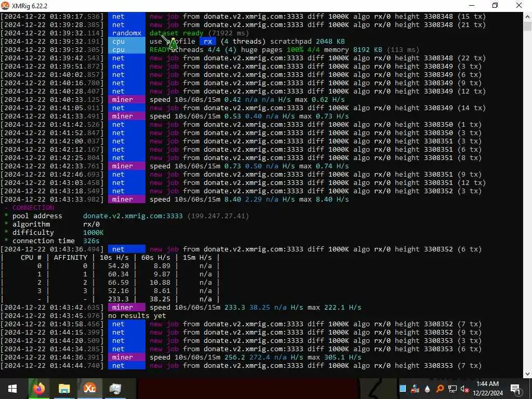Click the difficulty value '1000K' under CONNECTION
The image size is (532, 399).
tap(94, 232)
